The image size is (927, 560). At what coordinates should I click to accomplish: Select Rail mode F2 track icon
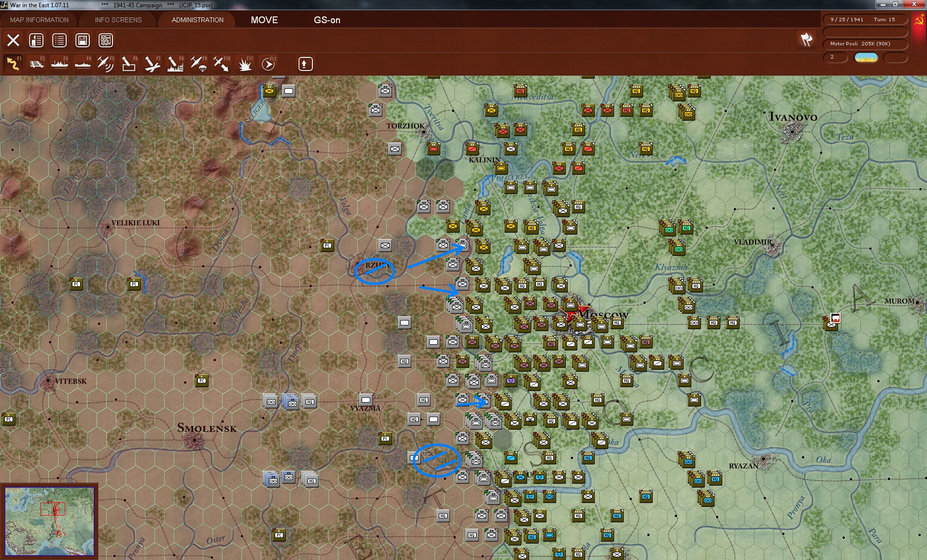(x=37, y=64)
